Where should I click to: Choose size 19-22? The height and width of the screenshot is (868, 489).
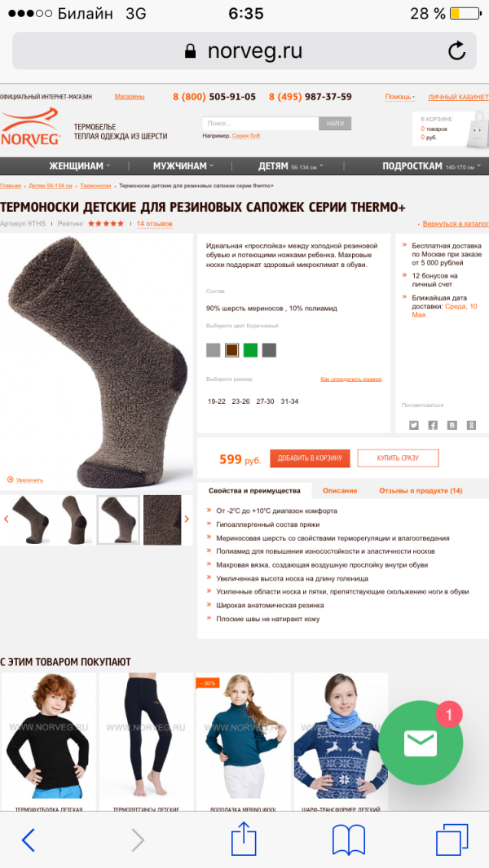click(217, 401)
